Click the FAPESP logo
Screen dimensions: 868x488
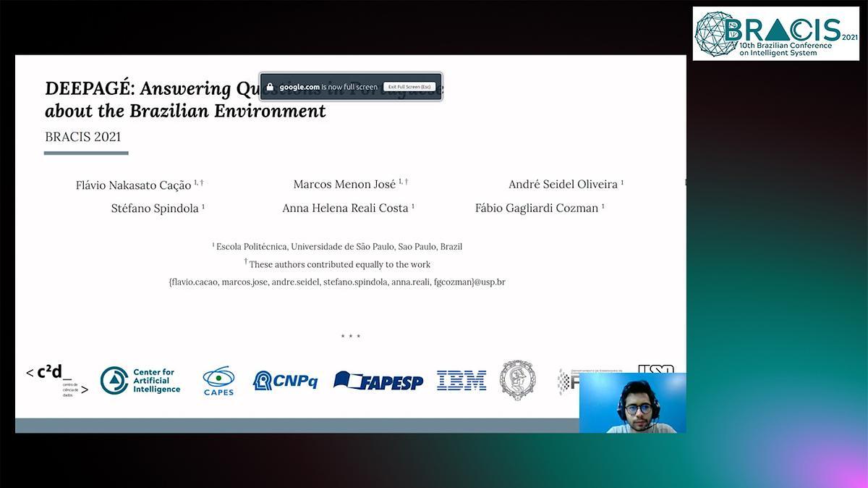[378, 380]
